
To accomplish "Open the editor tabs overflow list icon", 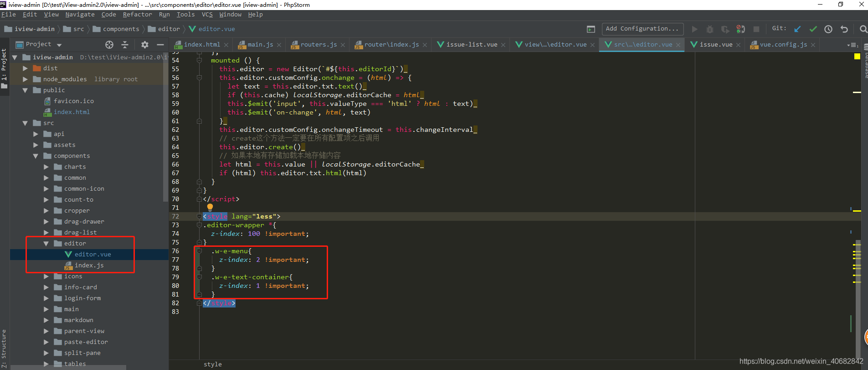I will pos(853,45).
